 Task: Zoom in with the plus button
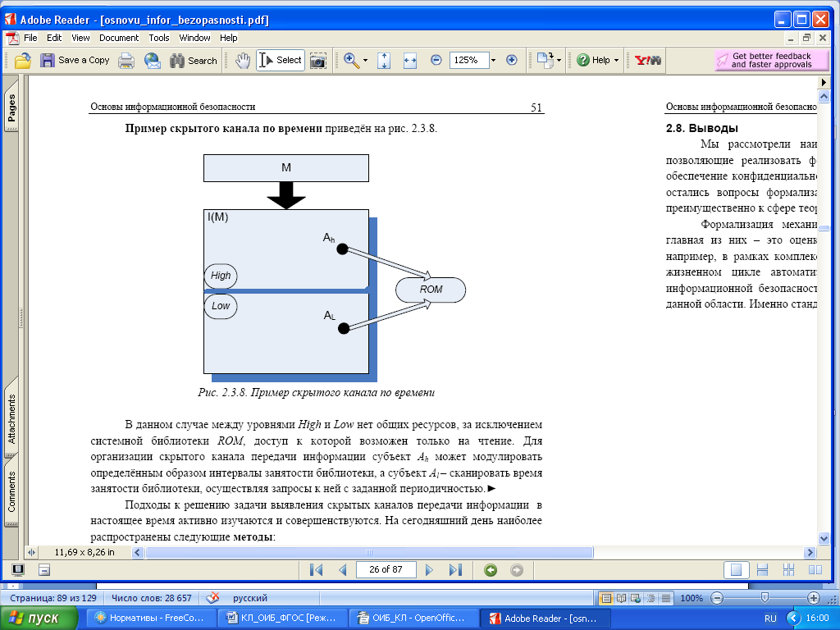click(512, 60)
